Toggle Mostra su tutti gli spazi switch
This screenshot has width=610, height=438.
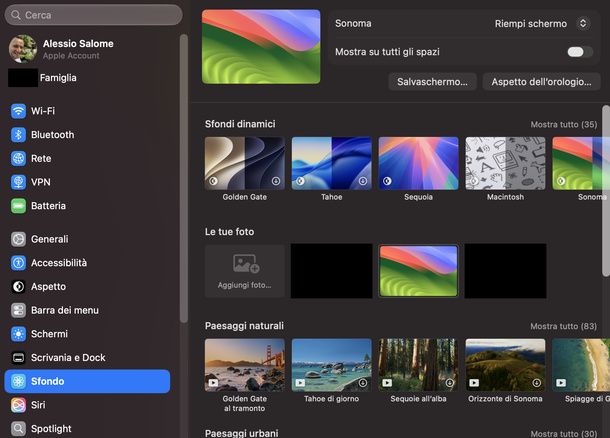click(x=580, y=52)
